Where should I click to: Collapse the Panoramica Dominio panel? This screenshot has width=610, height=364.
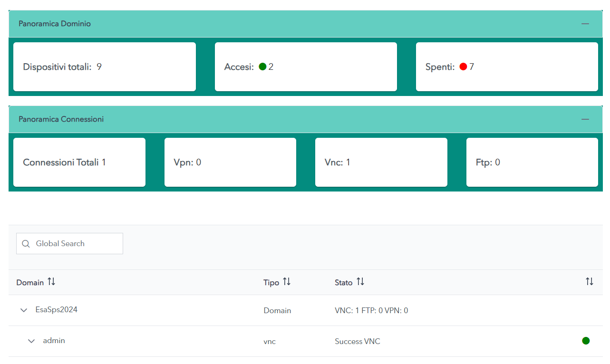pyautogui.click(x=585, y=24)
